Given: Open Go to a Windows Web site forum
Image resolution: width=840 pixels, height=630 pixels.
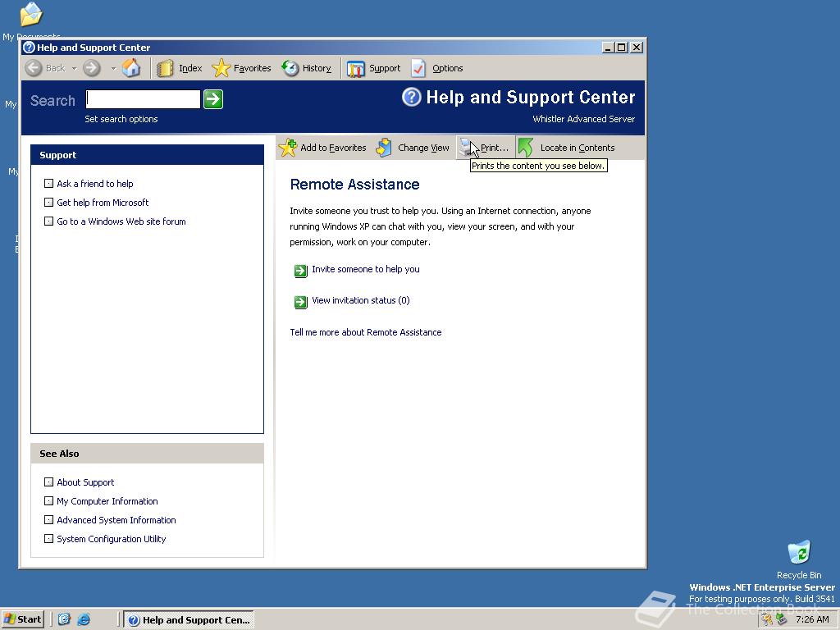Looking at the screenshot, I should [121, 221].
